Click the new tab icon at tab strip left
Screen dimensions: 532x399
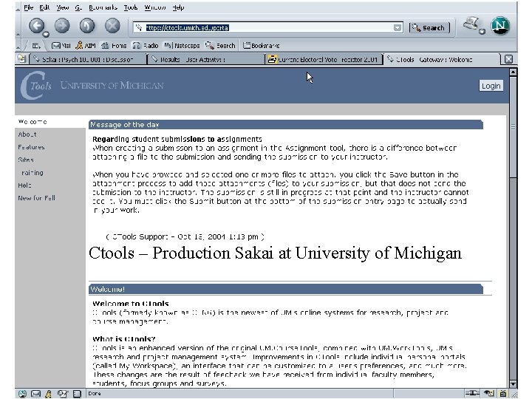pyautogui.click(x=21, y=59)
